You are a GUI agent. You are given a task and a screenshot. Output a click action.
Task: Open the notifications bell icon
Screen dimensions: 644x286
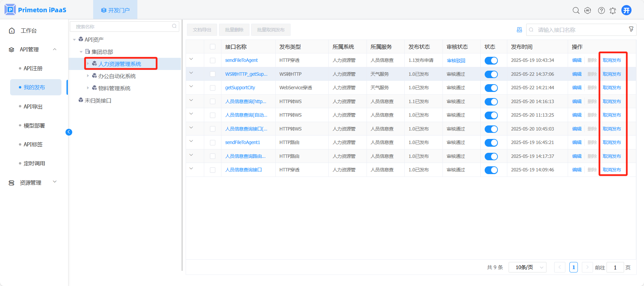(613, 11)
